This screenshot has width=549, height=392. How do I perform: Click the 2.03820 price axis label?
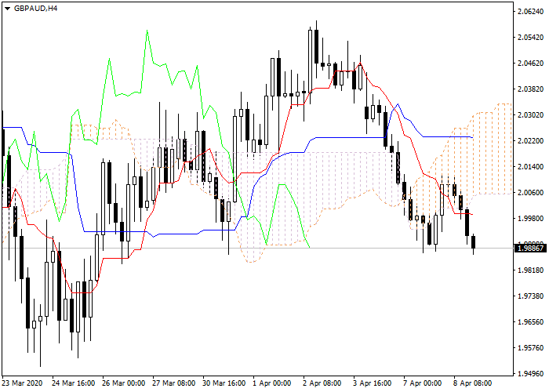[x=532, y=89]
